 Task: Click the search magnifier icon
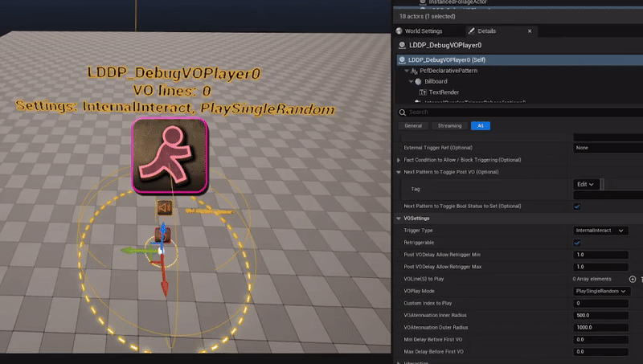pyautogui.click(x=403, y=112)
